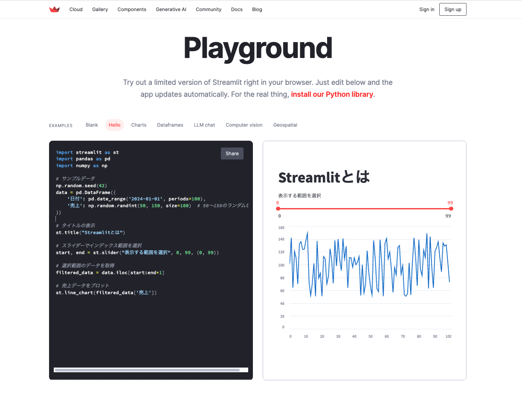Screen dimensions: 522x420
Task: Click the middle of the red slider track
Action: click(x=365, y=209)
